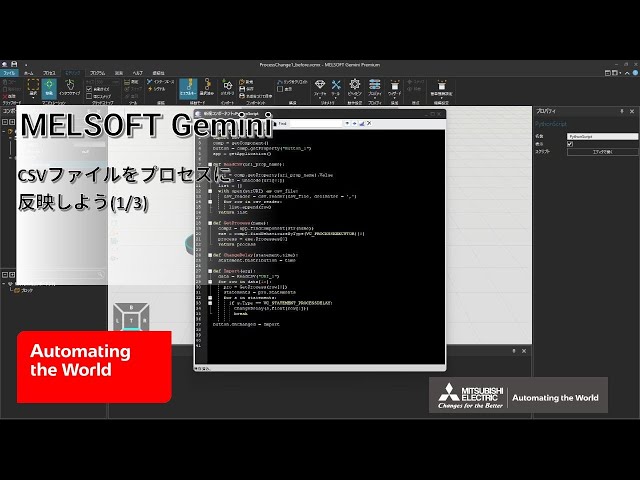Viewport: 640px width, 480px height.
Task: Click the search magnifier in component tree
Action: (100, 275)
